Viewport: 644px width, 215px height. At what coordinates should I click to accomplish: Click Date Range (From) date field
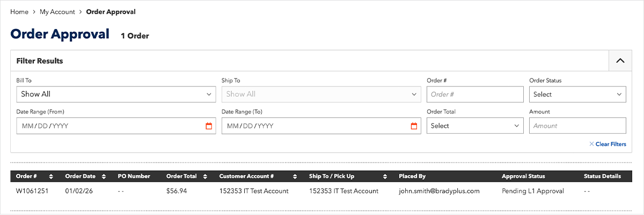coord(116,126)
